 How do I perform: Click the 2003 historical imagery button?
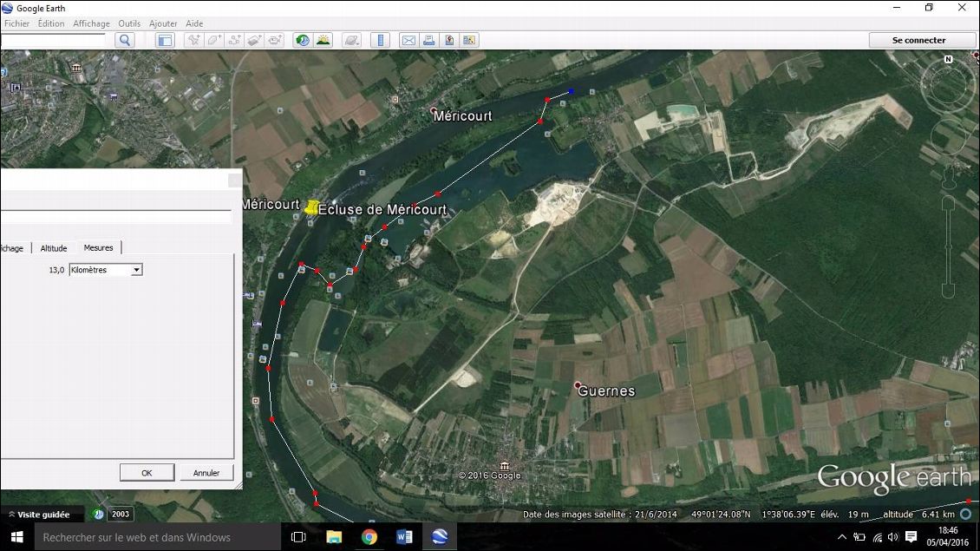point(121,515)
